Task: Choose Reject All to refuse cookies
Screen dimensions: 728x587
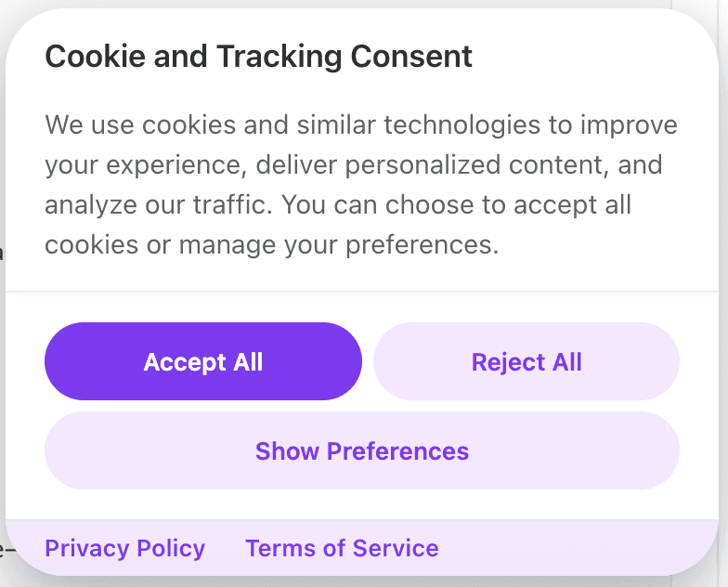Action: [526, 361]
